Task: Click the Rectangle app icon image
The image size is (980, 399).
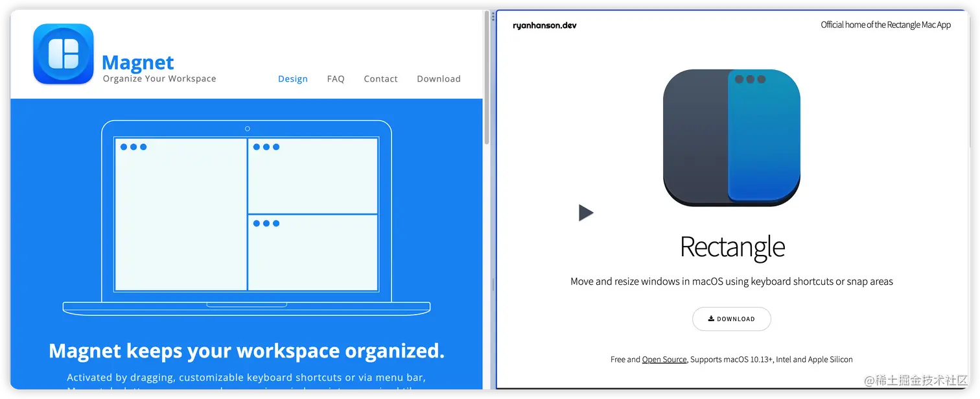Action: coord(732,138)
